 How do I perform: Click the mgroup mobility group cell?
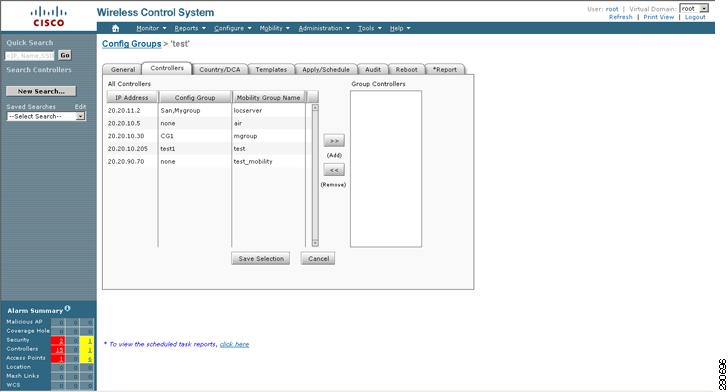click(x=245, y=136)
